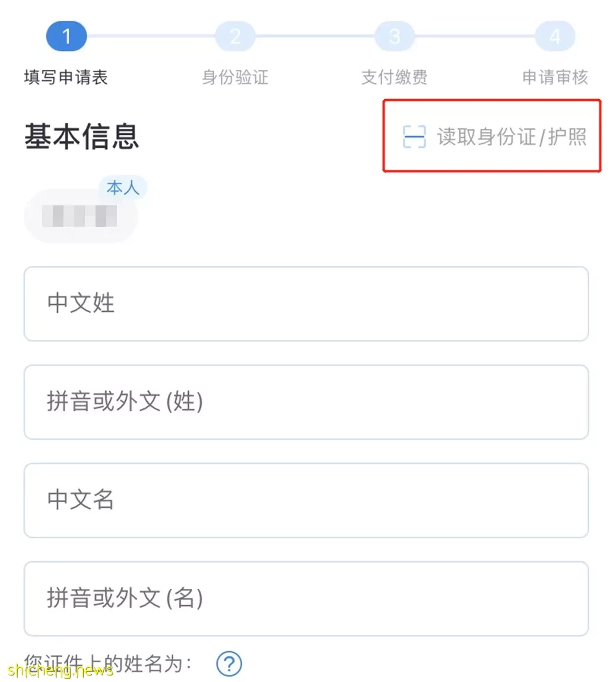Focus the 中文姓 input field
Screen dimensions: 616x682
(306, 303)
